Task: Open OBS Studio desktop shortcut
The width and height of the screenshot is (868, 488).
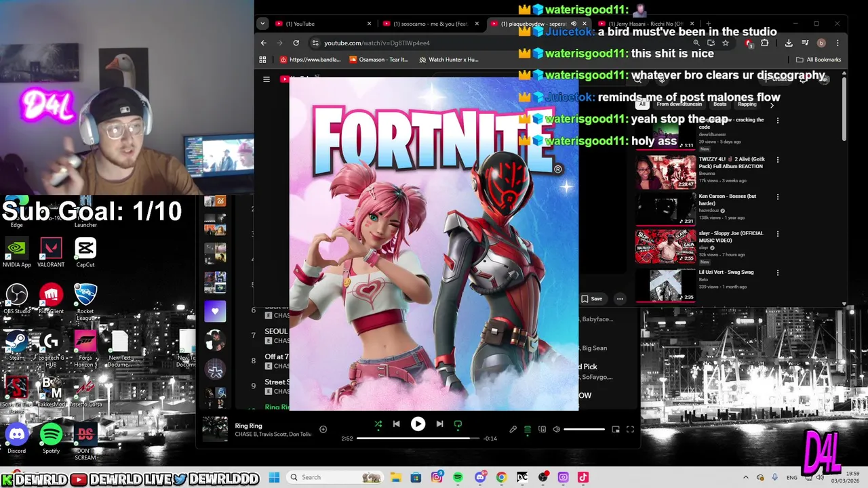Action: (x=17, y=299)
